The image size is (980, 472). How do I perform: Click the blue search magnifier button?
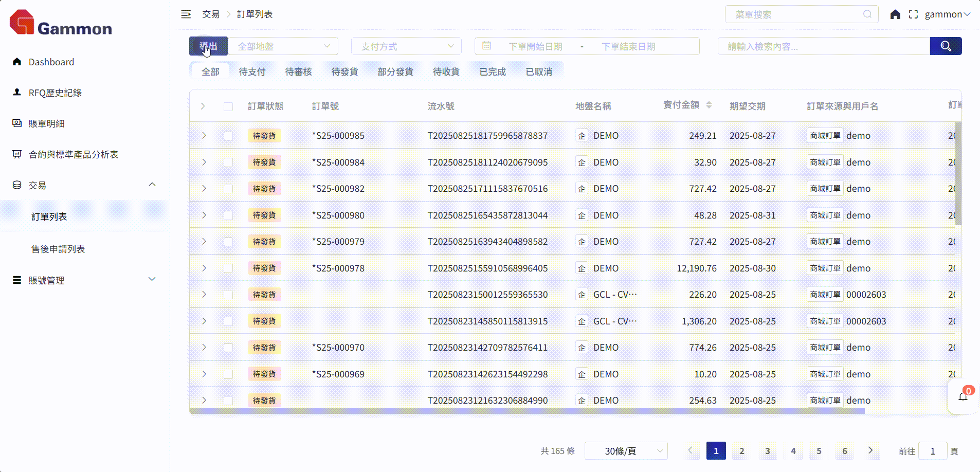point(946,46)
